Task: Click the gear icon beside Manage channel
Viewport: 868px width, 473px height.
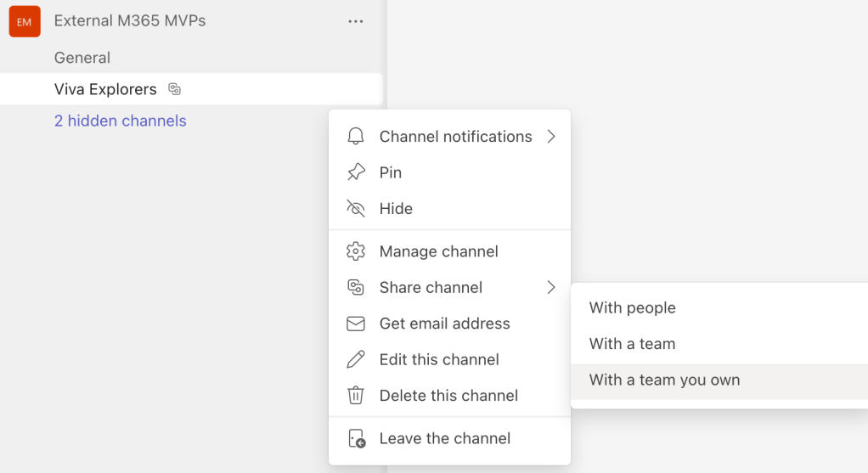Action: pyautogui.click(x=356, y=251)
